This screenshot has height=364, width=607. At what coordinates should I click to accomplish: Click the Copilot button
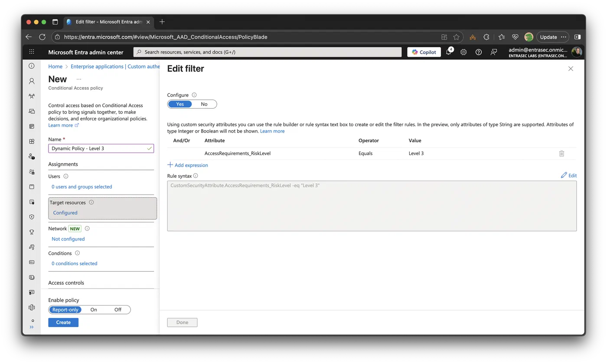[x=424, y=52]
